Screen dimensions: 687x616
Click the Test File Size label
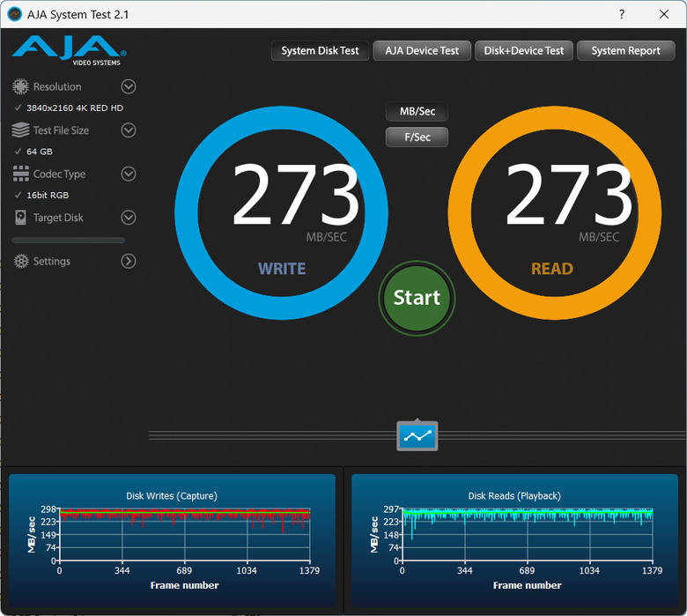click(61, 130)
